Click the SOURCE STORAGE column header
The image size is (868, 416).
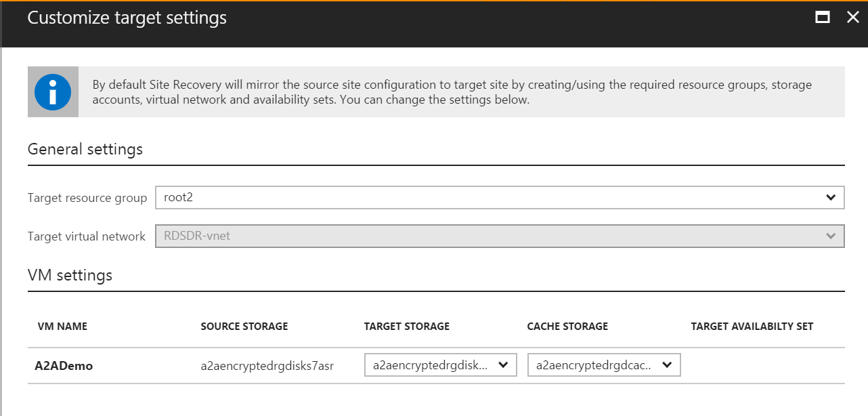click(x=244, y=327)
